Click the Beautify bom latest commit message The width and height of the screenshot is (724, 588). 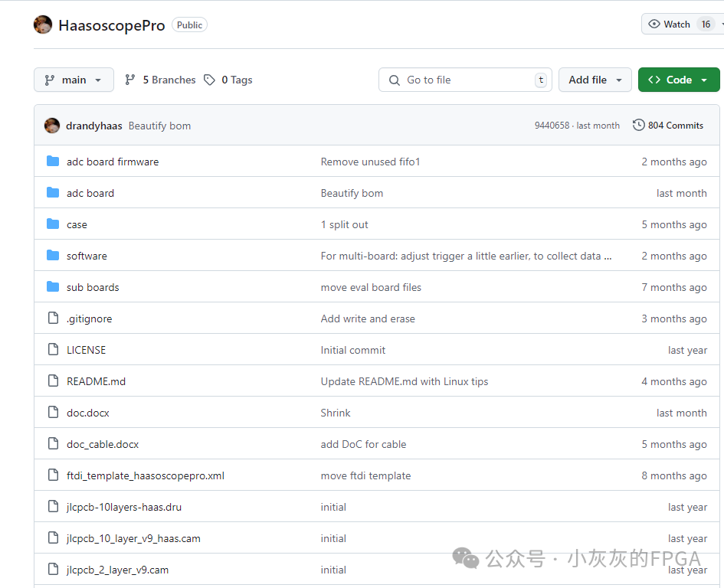tap(159, 126)
